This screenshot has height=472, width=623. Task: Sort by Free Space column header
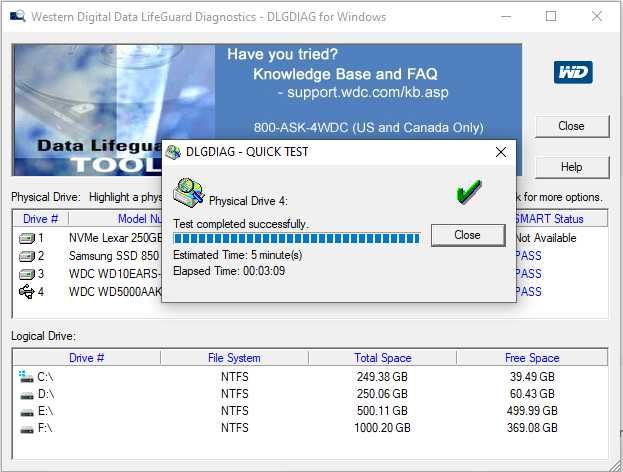tap(532, 358)
